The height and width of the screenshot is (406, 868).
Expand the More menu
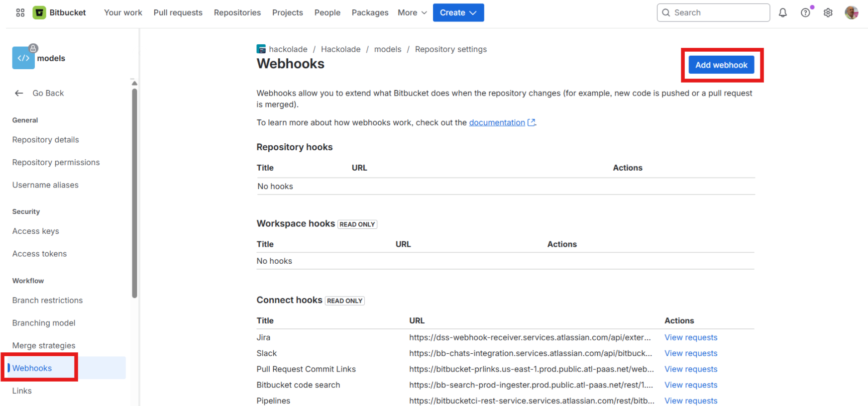[x=412, y=12]
